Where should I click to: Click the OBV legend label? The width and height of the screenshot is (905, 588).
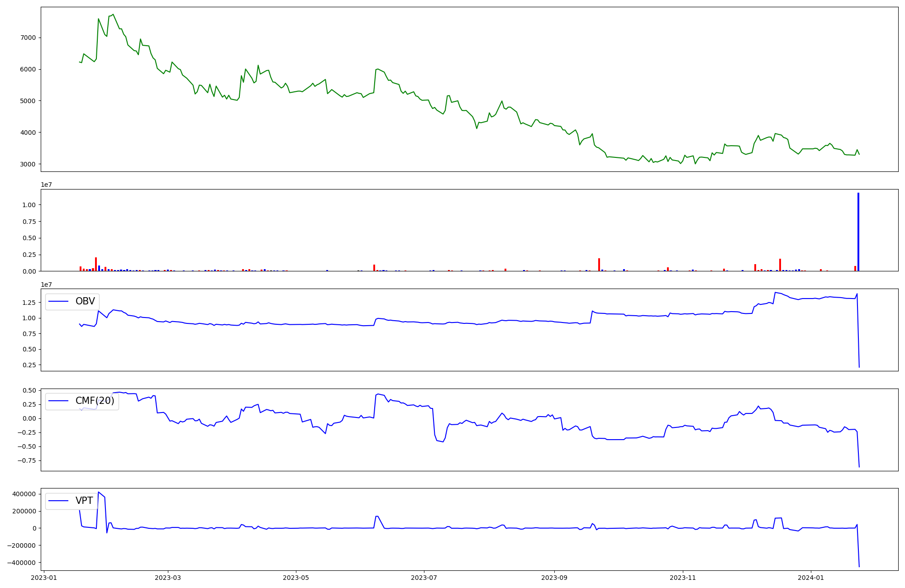[x=85, y=301]
